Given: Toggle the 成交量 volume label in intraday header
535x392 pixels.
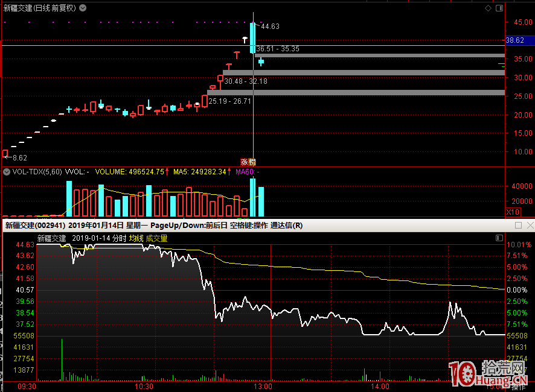Looking at the screenshot, I should (x=156, y=239).
